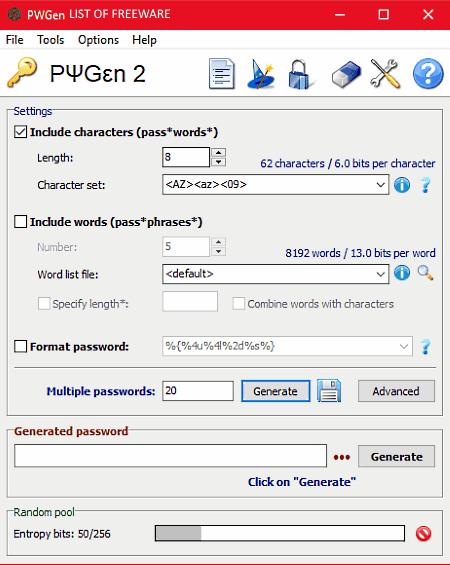Image resolution: width=450 pixels, height=565 pixels.
Task: Increase word Number with up arrow
Action: click(218, 241)
